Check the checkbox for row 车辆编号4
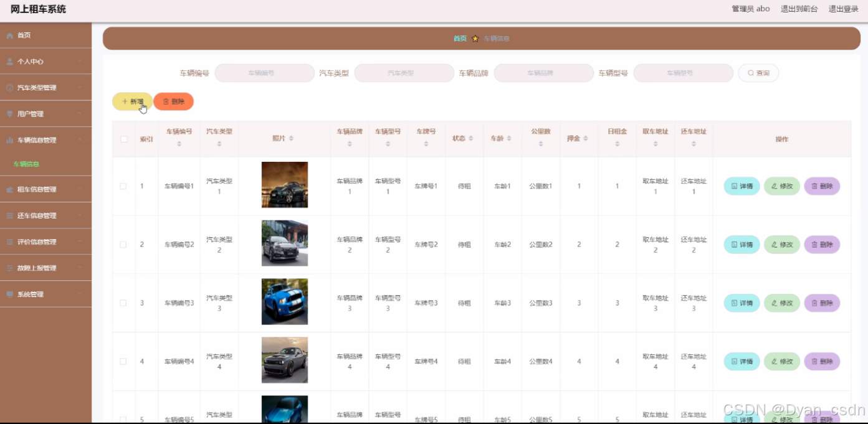 (123, 361)
